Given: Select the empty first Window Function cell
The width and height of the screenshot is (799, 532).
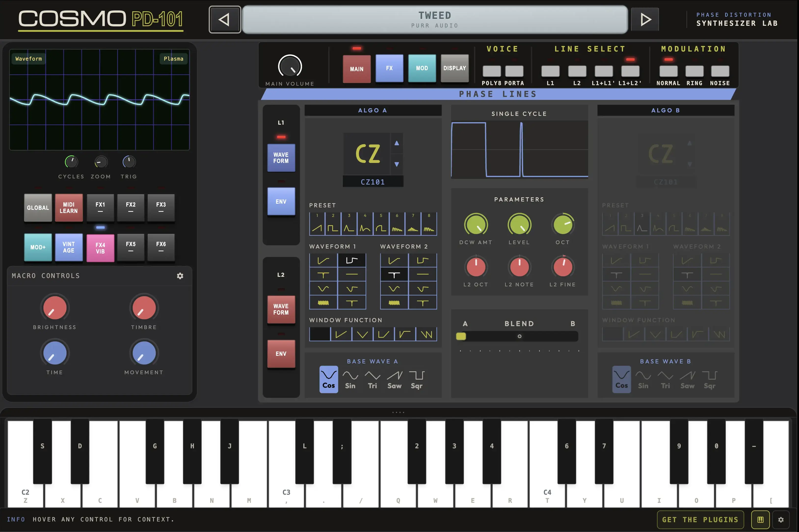Looking at the screenshot, I should [320, 334].
